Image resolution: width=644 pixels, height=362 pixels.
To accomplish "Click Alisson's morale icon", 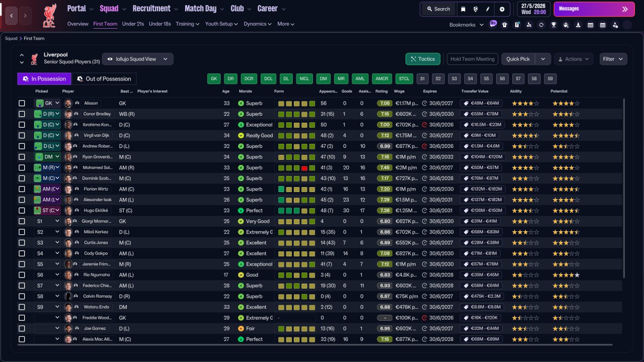I will (x=241, y=103).
